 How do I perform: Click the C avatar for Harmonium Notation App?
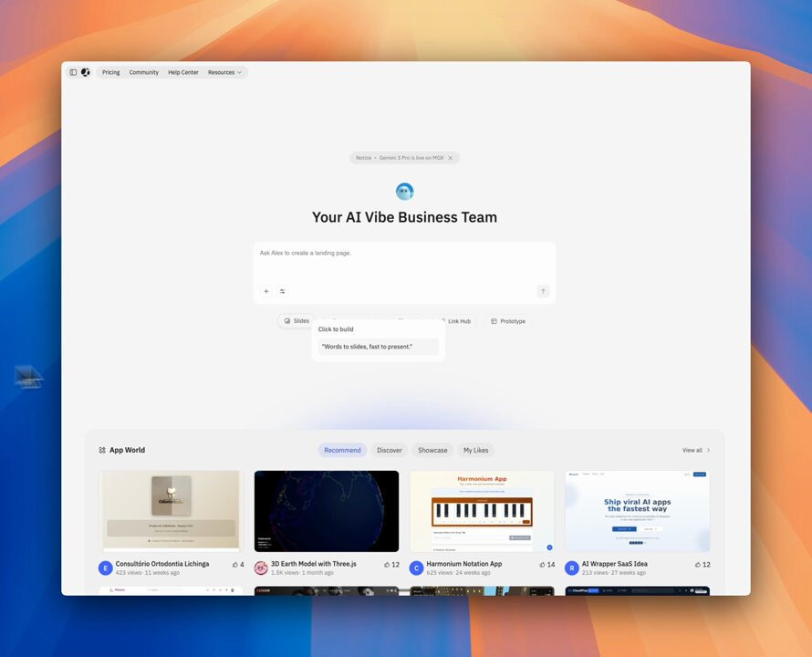click(x=416, y=568)
